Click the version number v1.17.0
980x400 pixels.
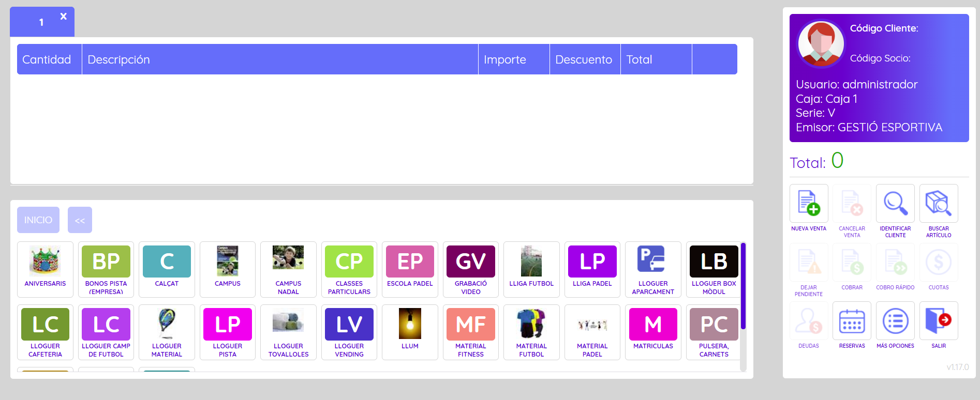tap(958, 367)
